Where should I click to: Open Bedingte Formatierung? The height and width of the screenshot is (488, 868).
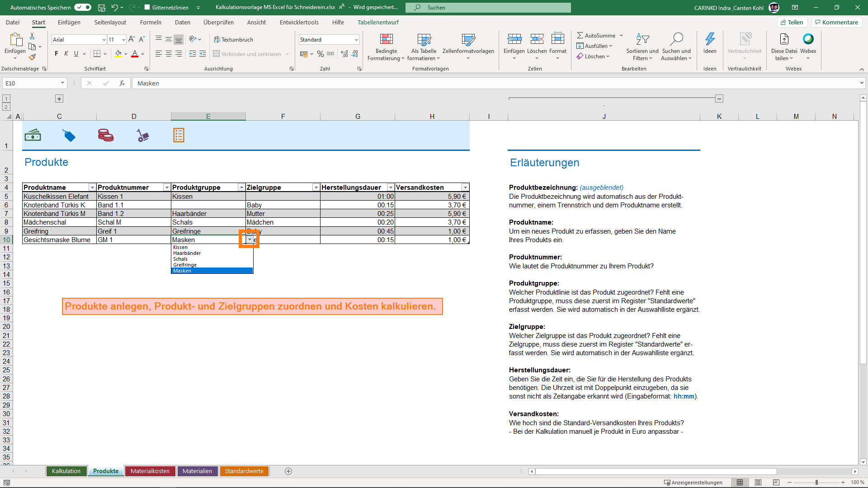[x=386, y=47]
